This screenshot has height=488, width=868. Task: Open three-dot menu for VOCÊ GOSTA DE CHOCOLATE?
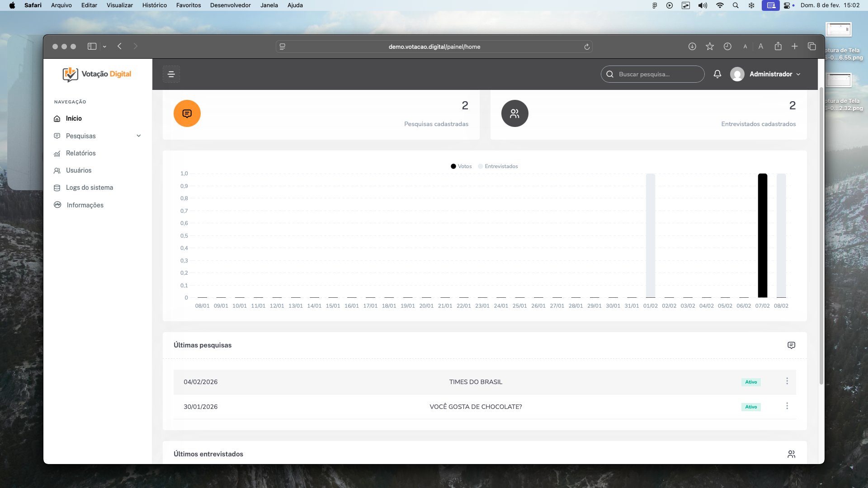click(787, 406)
